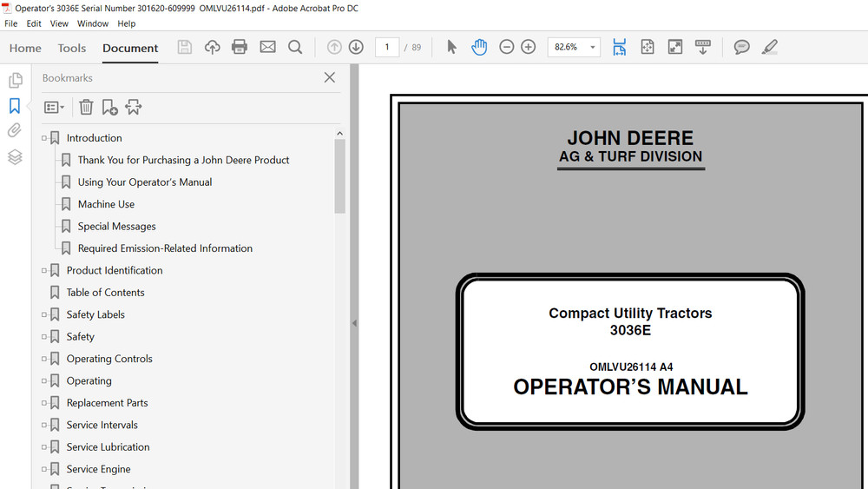The width and height of the screenshot is (868, 489).
Task: Open the bookmarks options menu dropdown
Action: 54,107
